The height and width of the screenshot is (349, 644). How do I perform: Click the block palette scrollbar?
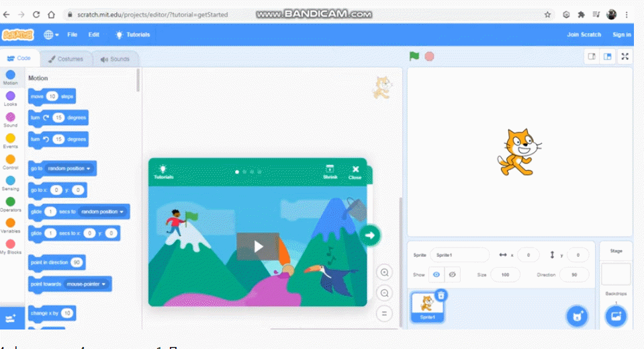click(x=138, y=80)
